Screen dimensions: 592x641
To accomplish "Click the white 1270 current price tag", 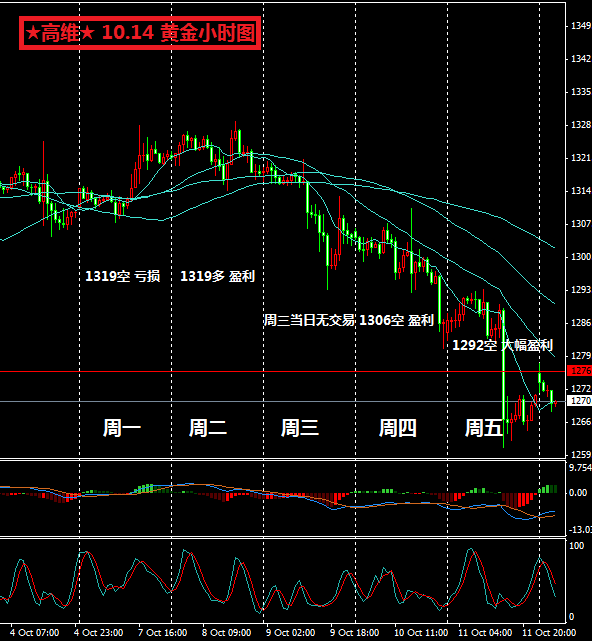I will click(579, 401).
